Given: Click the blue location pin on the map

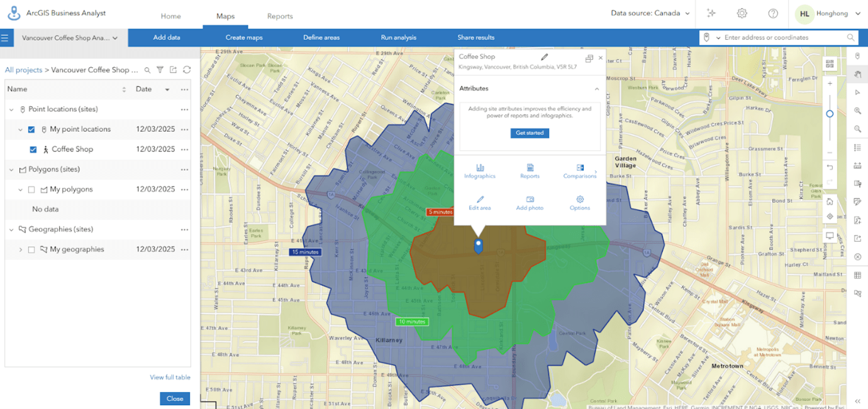Looking at the screenshot, I should [478, 246].
